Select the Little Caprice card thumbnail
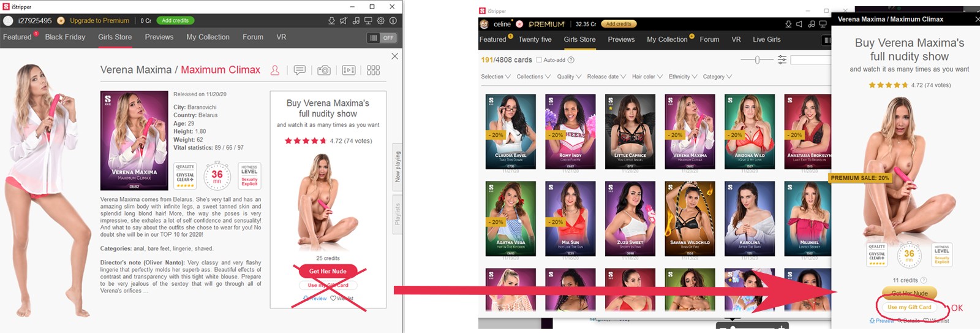 [x=630, y=132]
